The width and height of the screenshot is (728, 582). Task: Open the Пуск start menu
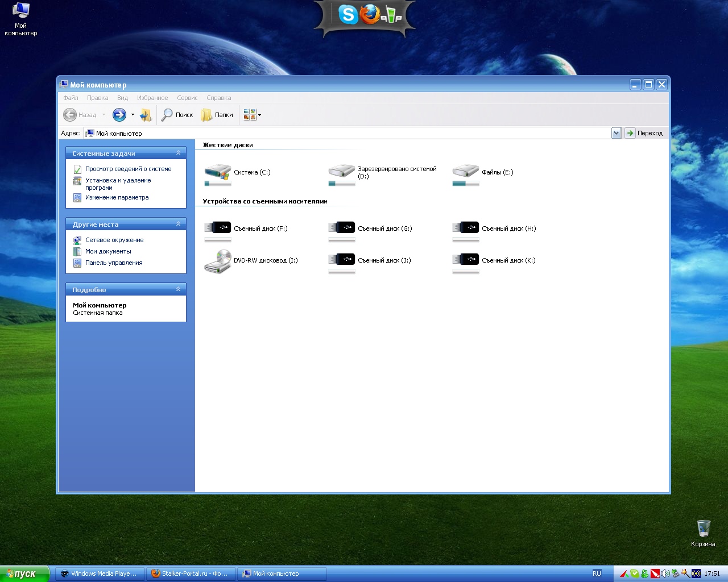[x=25, y=573]
